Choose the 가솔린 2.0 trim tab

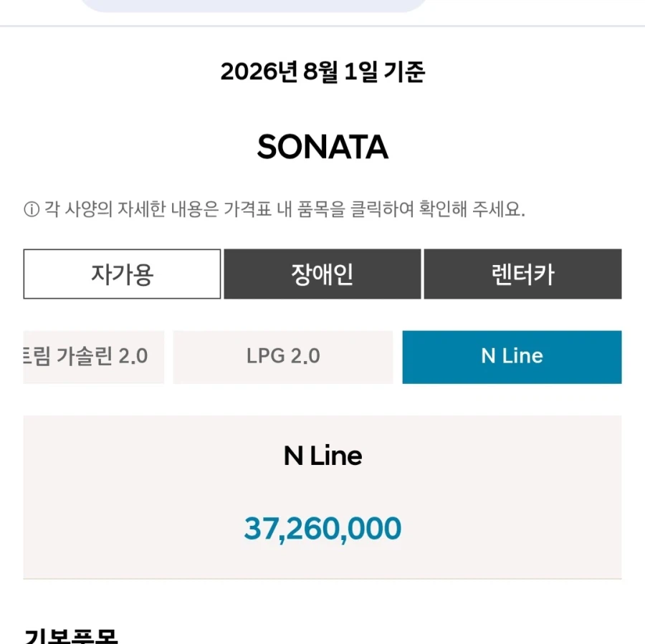94,357
